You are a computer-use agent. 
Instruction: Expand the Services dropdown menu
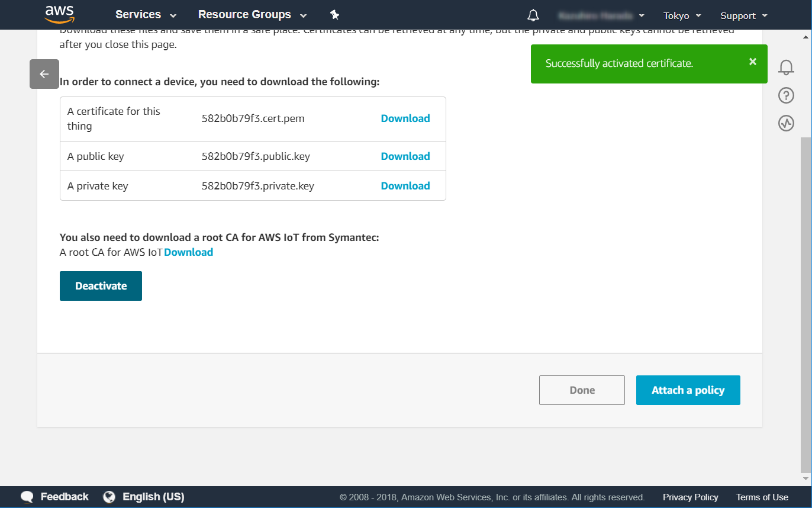pos(146,15)
